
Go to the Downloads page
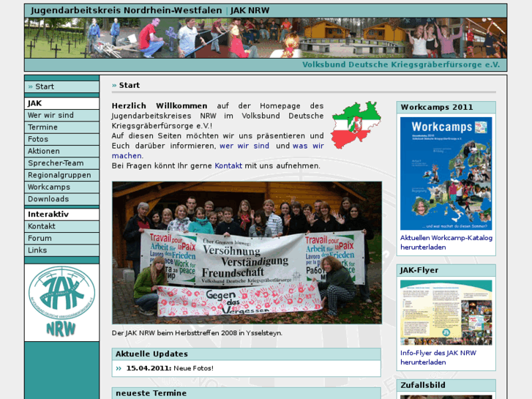pos(61,199)
